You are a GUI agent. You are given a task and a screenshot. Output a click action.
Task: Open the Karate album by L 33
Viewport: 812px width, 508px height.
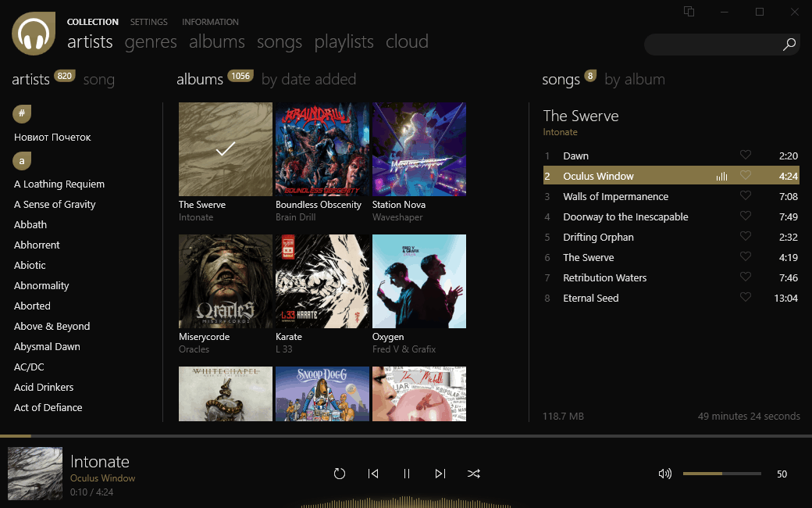tap(322, 281)
